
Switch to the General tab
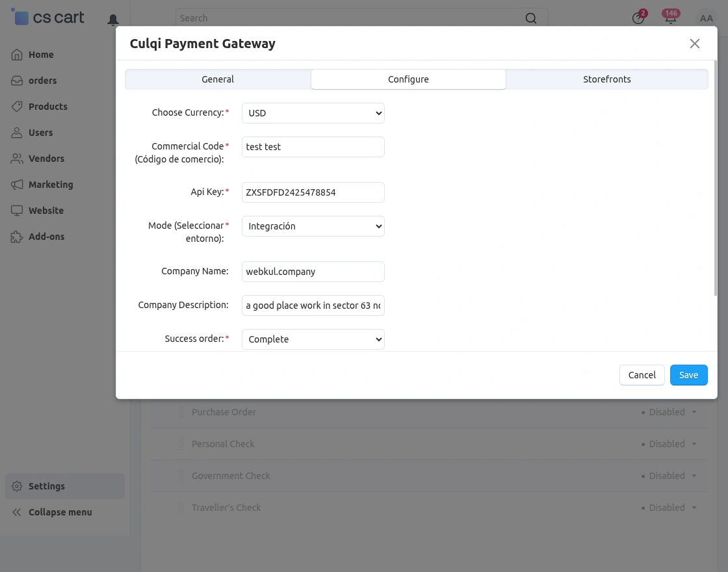(218, 79)
